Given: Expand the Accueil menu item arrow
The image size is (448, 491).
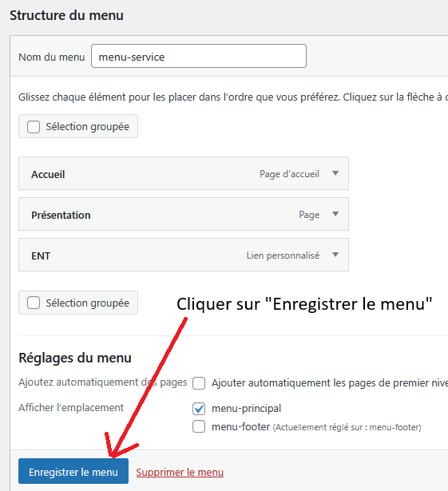Looking at the screenshot, I should [335, 173].
